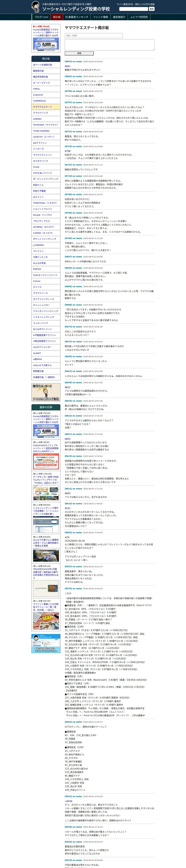This screenshot has width=186, height=868.
Task: Open 共通掲示板（一部除外） link
Action: (46, 377)
